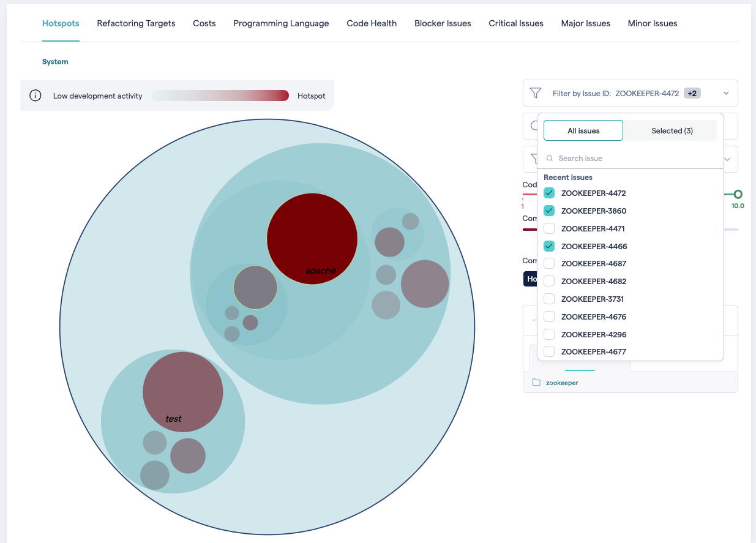Switch to the Code Health tab
This screenshot has height=543, width=756.
pyautogui.click(x=371, y=23)
